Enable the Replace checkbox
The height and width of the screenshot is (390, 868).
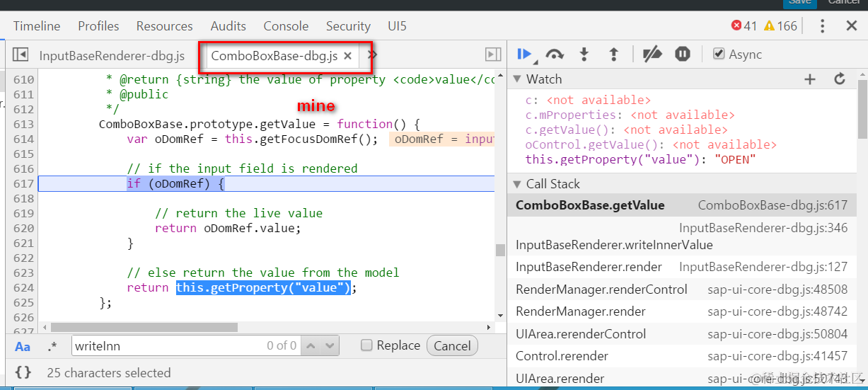366,345
